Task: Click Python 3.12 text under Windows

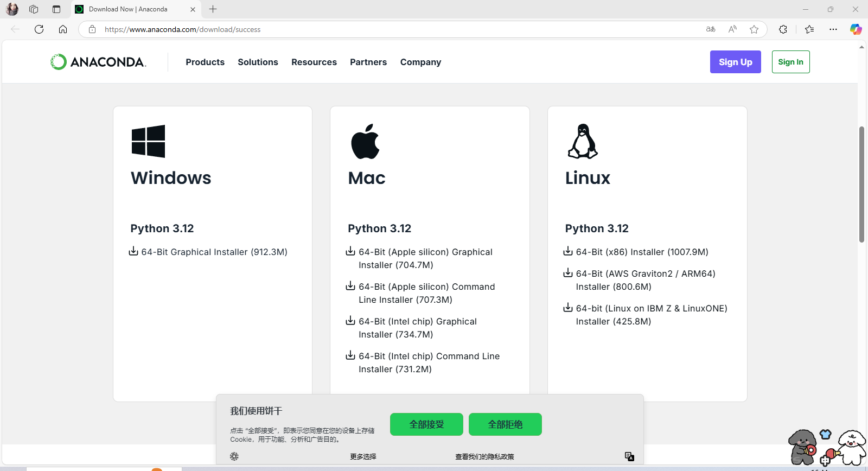Action: pos(162,228)
